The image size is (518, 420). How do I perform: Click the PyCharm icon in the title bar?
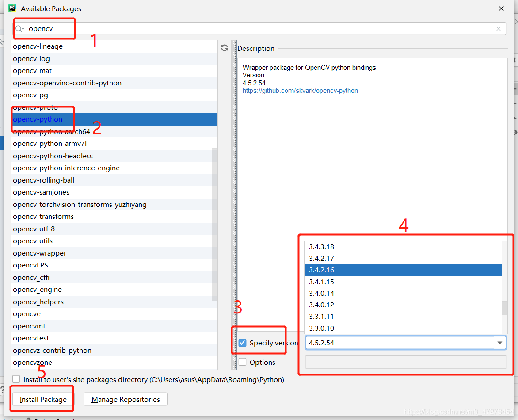pyautogui.click(x=12, y=8)
